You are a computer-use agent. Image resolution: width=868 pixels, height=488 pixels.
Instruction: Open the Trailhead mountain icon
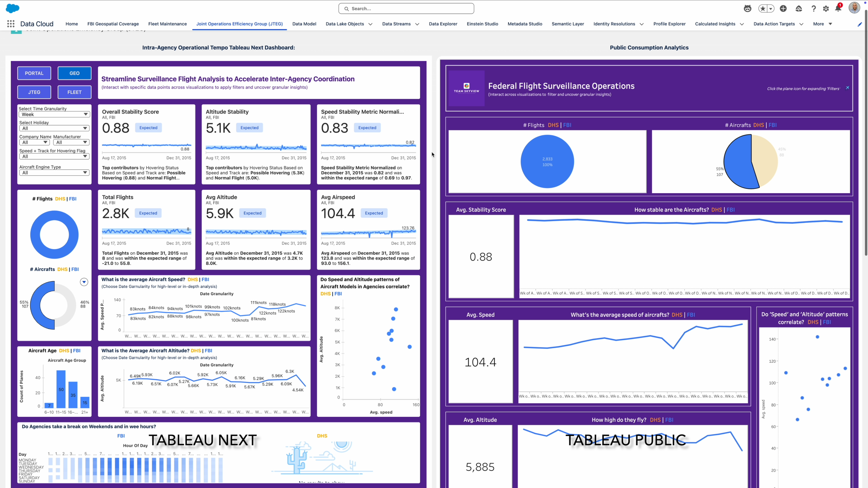click(x=799, y=9)
